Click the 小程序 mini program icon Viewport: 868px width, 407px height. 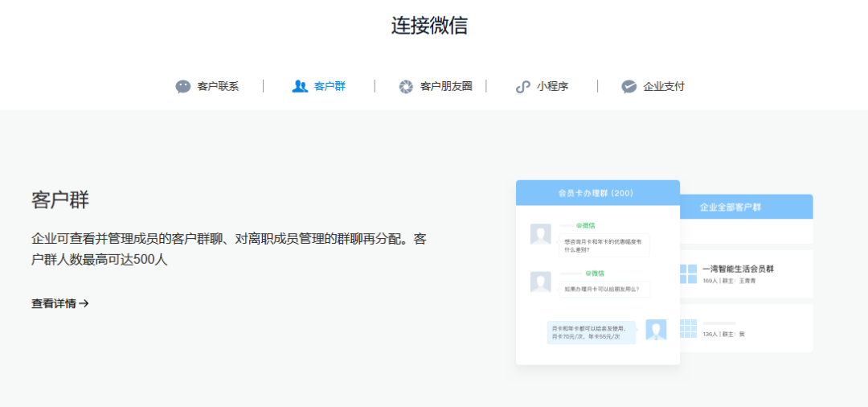click(522, 87)
